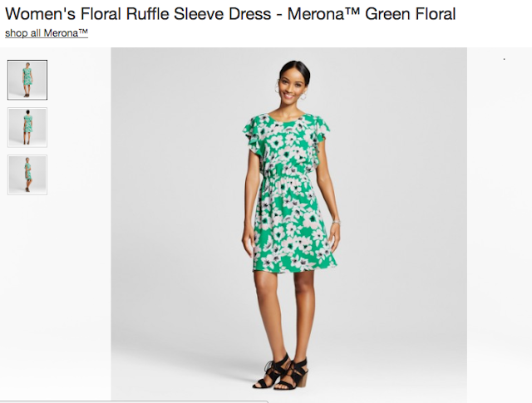
Task: Select the side view dress thumbnail
Action: point(27,175)
